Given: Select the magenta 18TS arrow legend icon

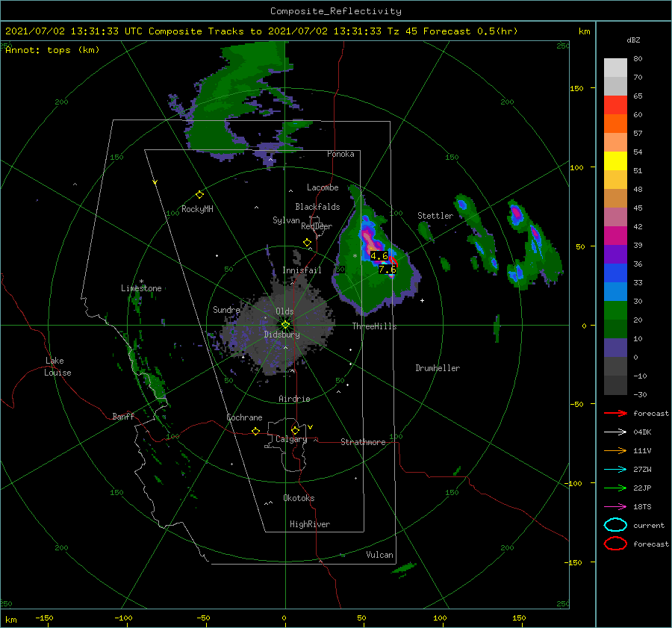Looking at the screenshot, I should click(x=615, y=507).
